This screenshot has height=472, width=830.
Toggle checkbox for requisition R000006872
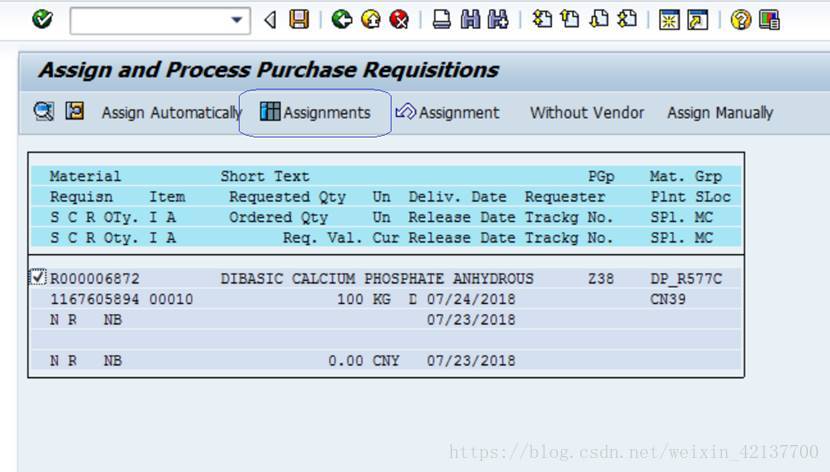(38, 277)
